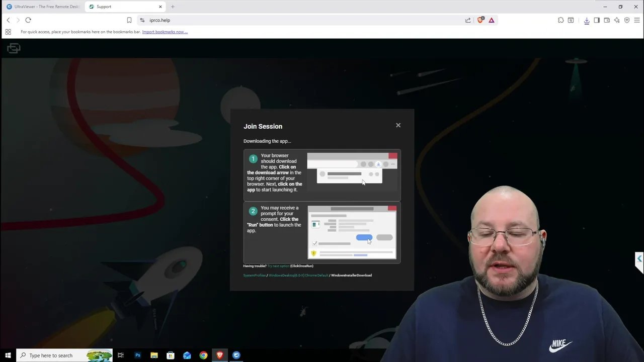Switch to Brave browser on the taskbar
This screenshot has height=362, width=644.
coord(220,355)
